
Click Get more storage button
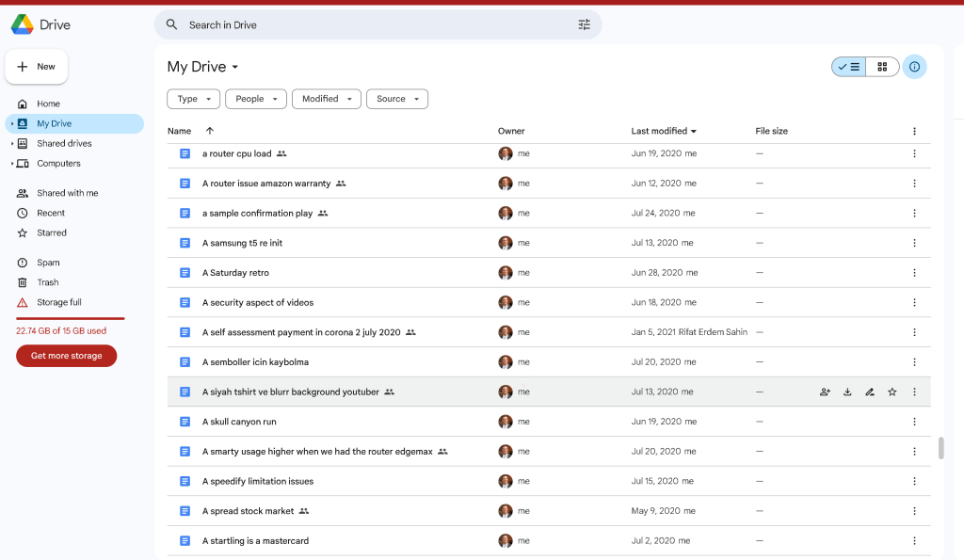pyautogui.click(x=67, y=356)
